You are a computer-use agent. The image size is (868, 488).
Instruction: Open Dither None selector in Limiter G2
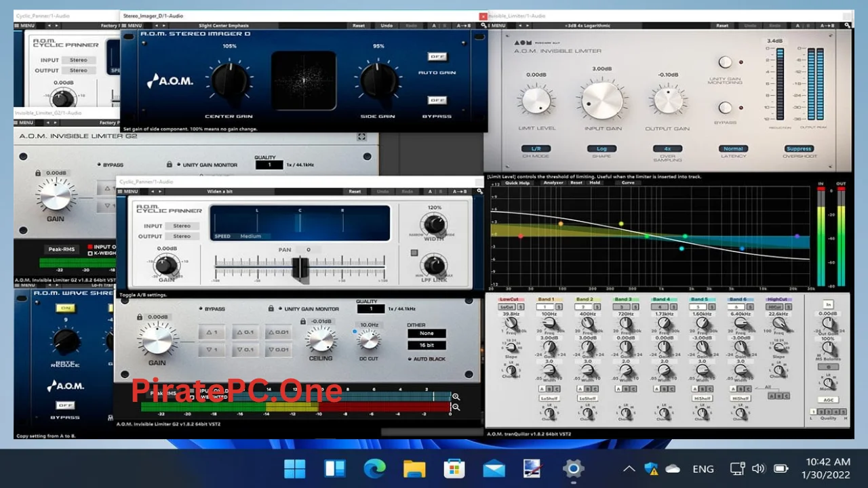coord(427,333)
